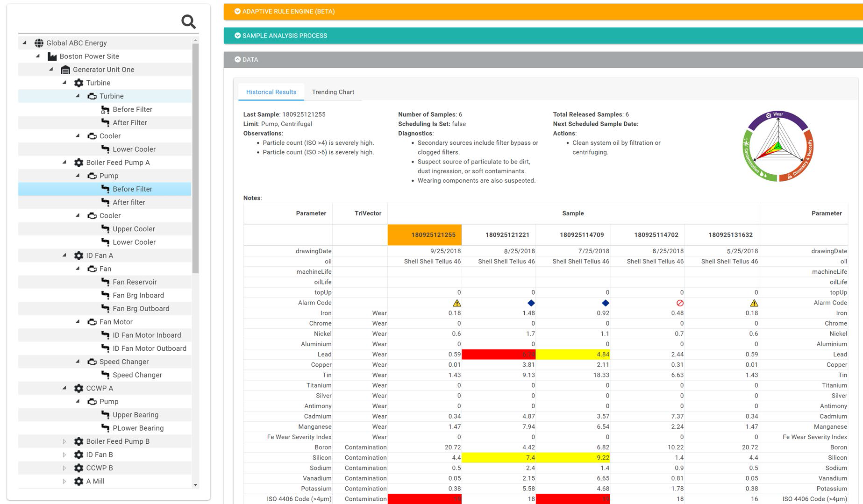Screen dimensions: 863x504
Task: Select Fan Brg Inboard in the tree
Action: click(x=138, y=295)
